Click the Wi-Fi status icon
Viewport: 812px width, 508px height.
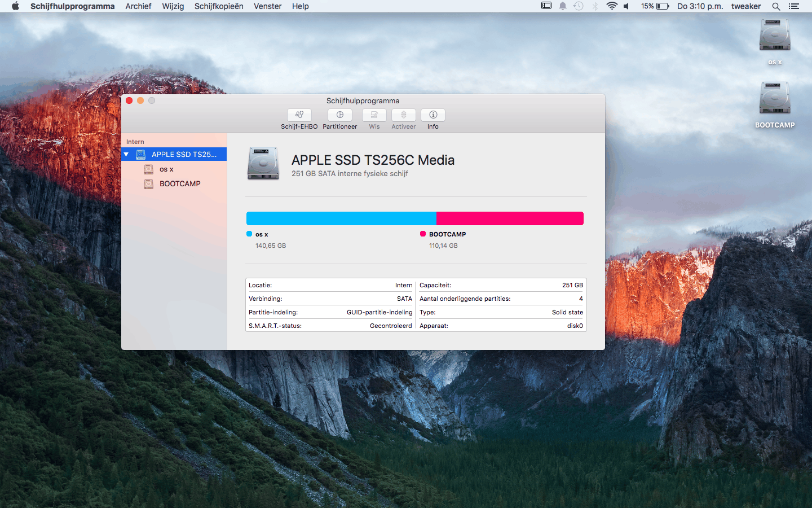612,6
